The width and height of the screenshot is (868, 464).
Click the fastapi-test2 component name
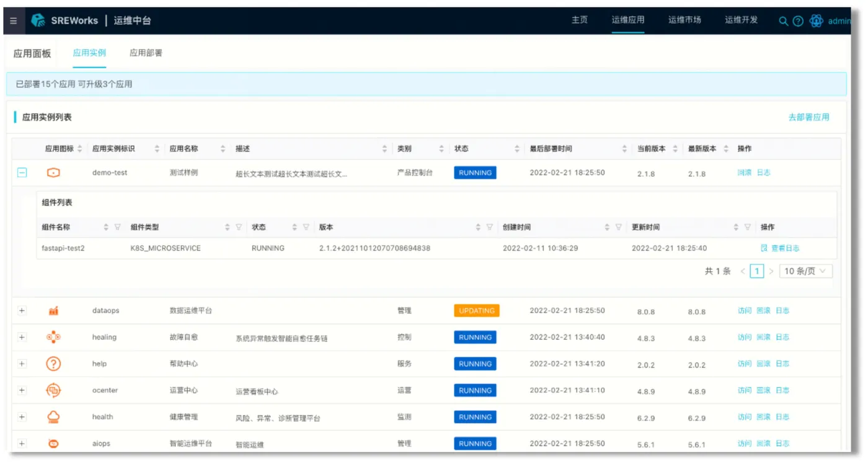[x=63, y=248]
